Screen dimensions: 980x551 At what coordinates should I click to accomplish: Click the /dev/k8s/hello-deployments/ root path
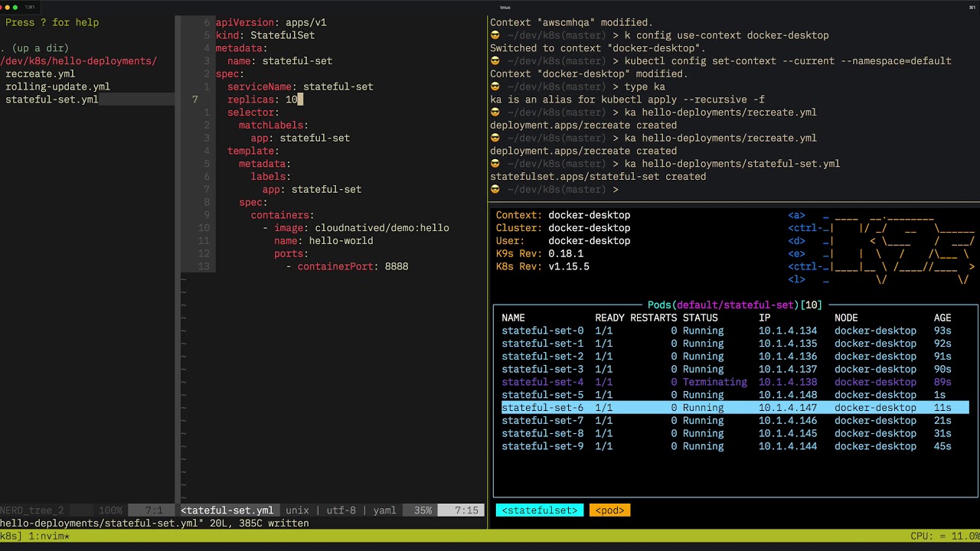[78, 60]
